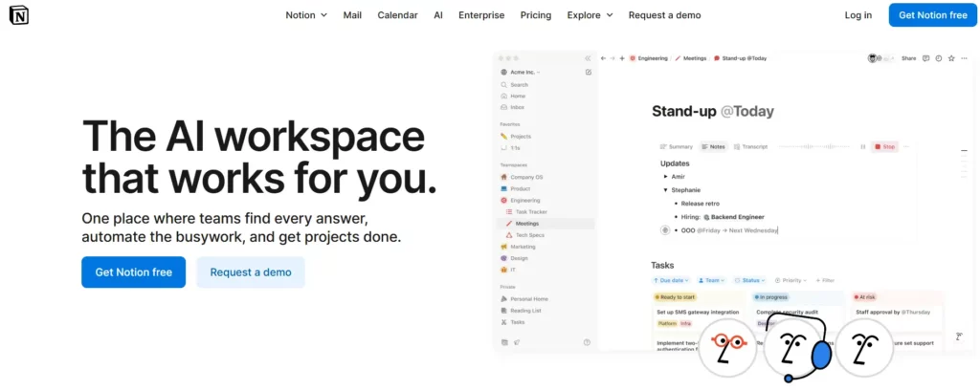
Task: Click Get Notion free in the header
Action: [932, 15]
